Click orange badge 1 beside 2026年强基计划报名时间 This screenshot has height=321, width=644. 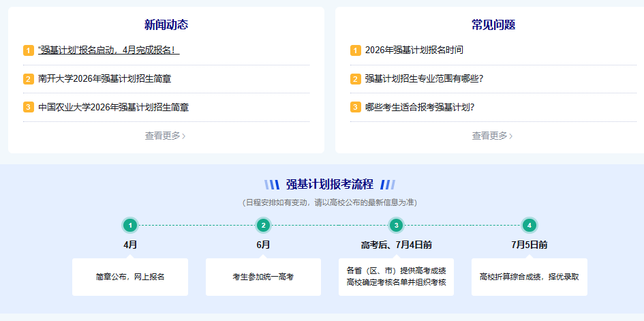pyautogui.click(x=355, y=50)
